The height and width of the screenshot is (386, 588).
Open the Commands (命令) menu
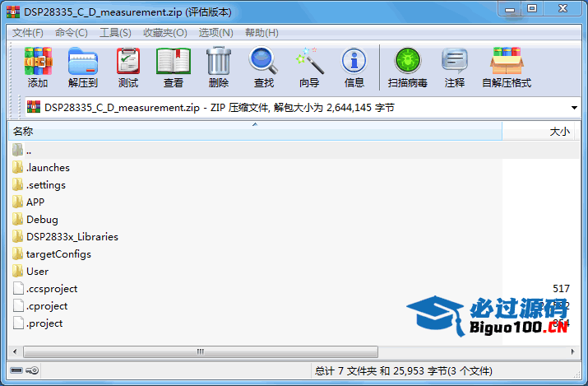[72, 33]
